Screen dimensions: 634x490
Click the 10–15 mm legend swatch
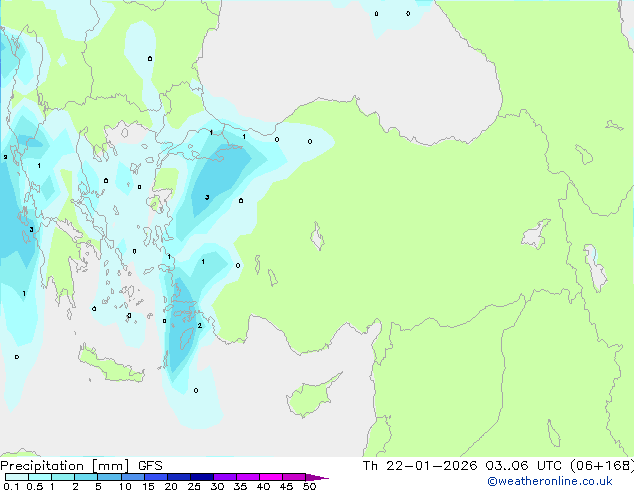tap(132, 477)
